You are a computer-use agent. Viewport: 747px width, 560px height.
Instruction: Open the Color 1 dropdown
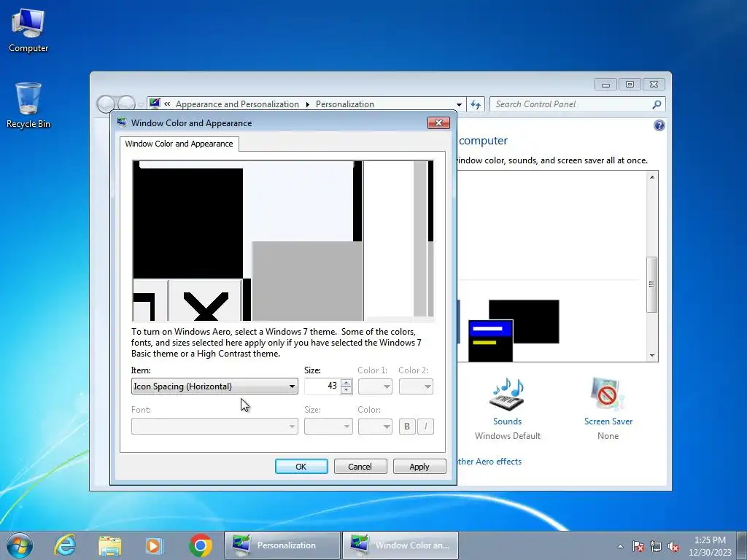[375, 386]
